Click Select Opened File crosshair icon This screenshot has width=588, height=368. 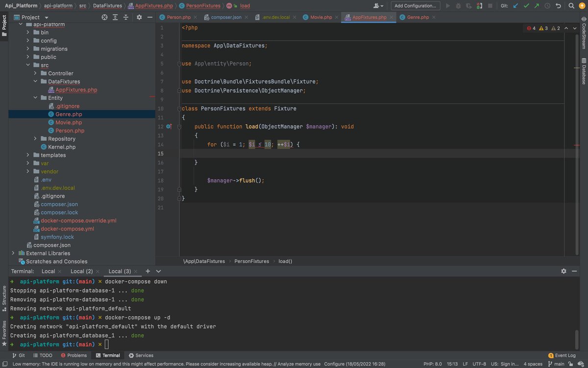104,17
